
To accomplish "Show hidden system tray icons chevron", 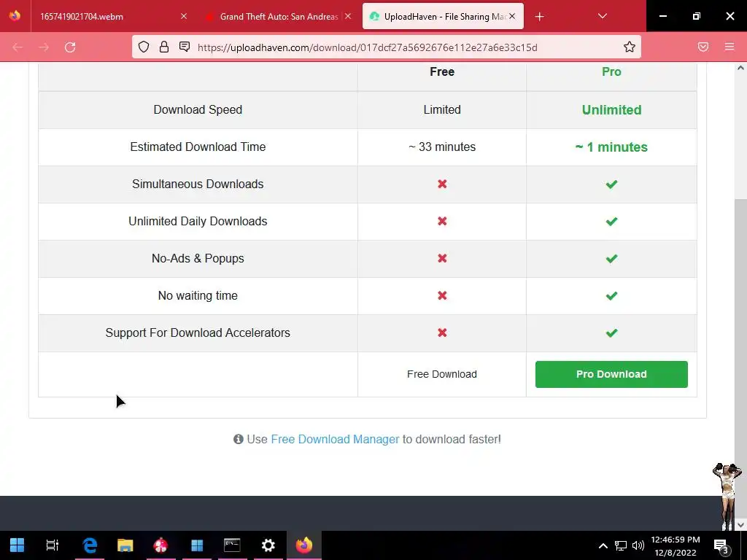I will click(x=603, y=545).
